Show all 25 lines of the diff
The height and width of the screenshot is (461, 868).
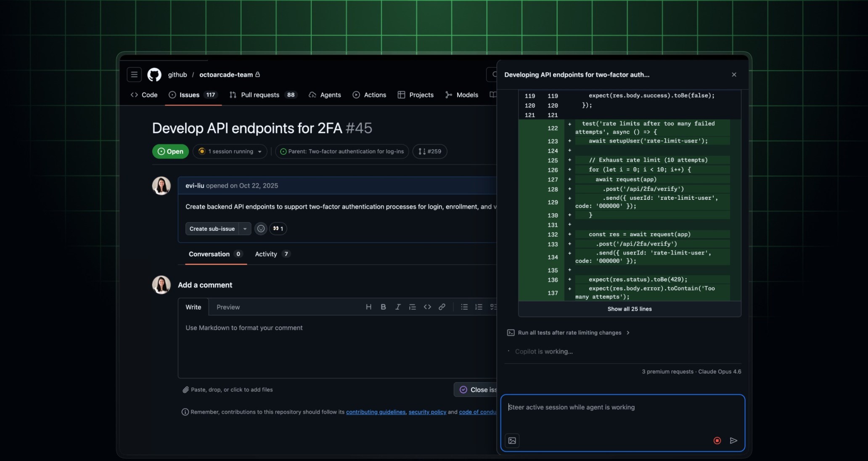(629, 309)
